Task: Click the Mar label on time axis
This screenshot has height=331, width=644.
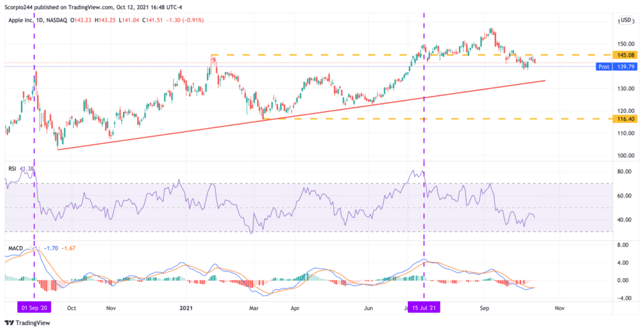Action: tap(254, 306)
